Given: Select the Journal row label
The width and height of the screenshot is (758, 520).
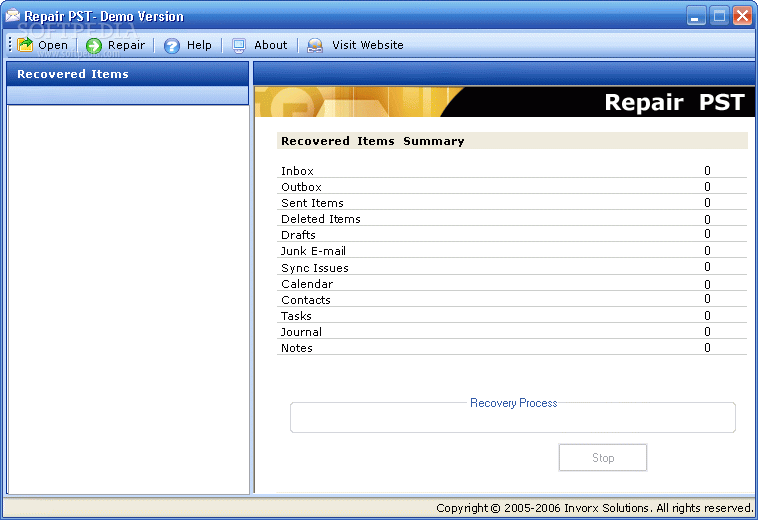Looking at the screenshot, I should 301,332.
